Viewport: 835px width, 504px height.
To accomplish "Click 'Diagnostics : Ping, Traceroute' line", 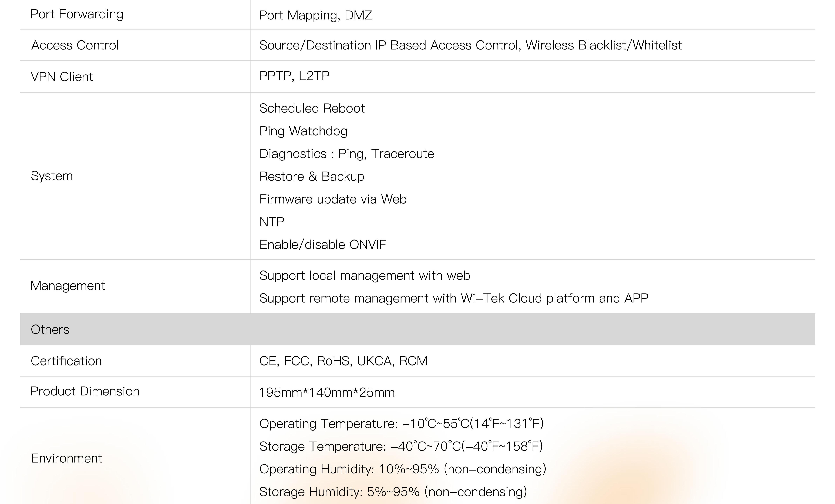I will (x=346, y=154).
